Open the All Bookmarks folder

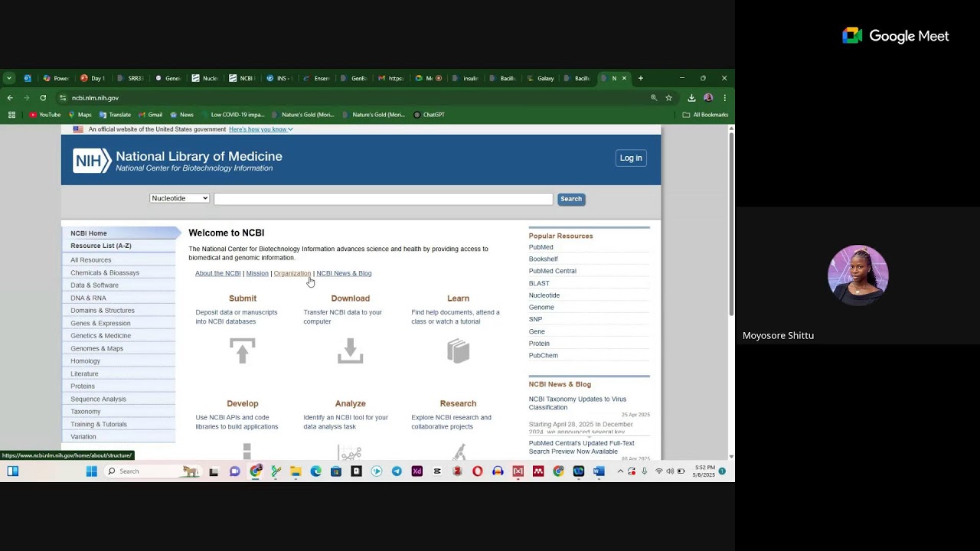pos(705,115)
